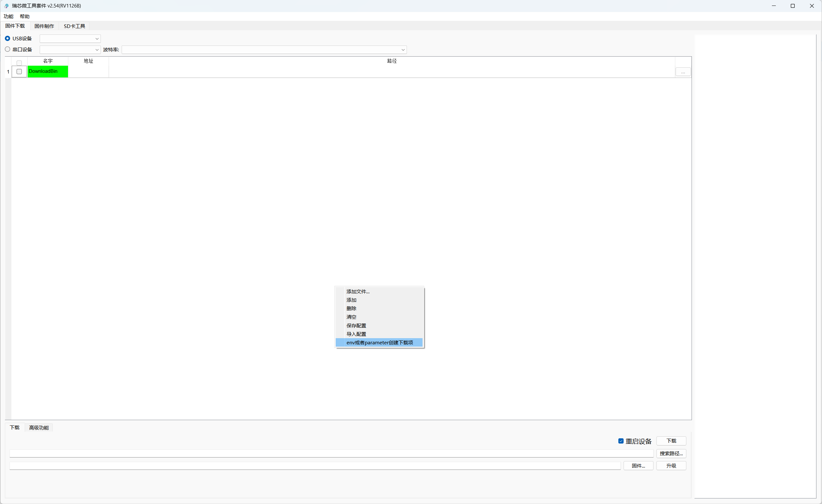
Task: Open the 功能 menu
Action: pyautogui.click(x=8, y=16)
